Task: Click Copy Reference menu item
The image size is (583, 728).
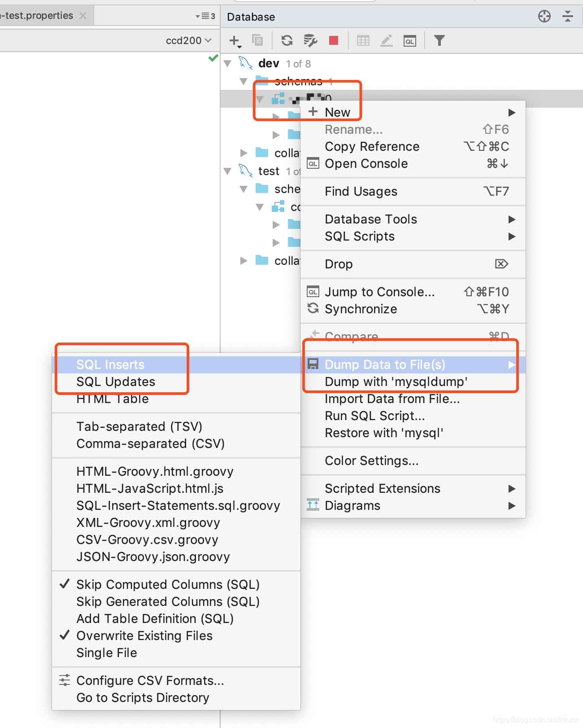Action: click(x=413, y=146)
